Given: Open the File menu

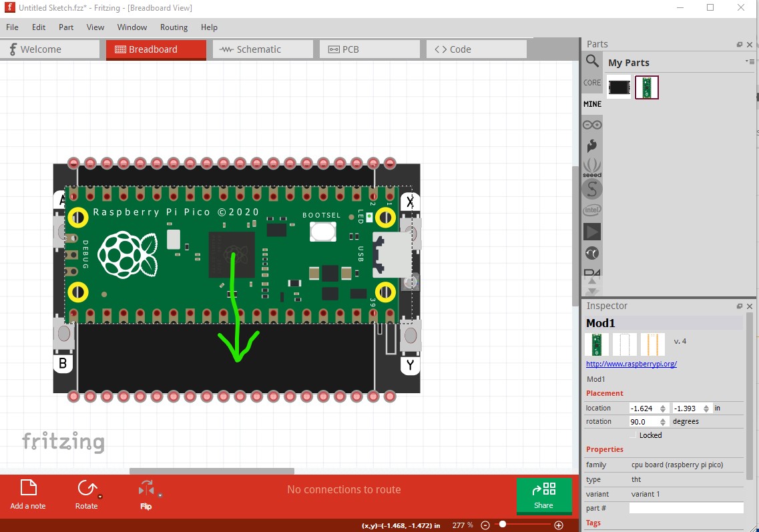Looking at the screenshot, I should [12, 27].
